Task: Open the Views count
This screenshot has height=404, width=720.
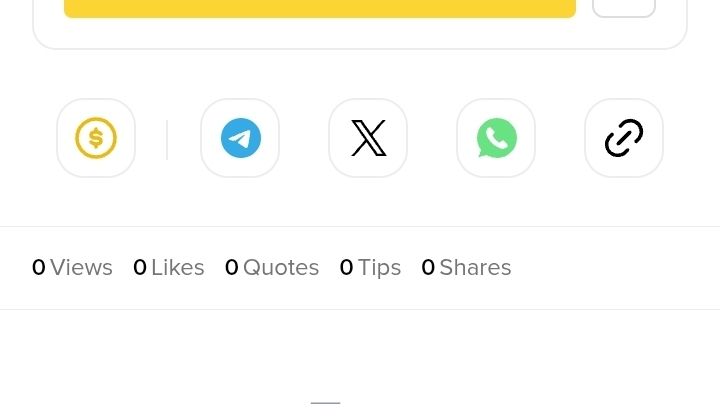Action: 73,267
